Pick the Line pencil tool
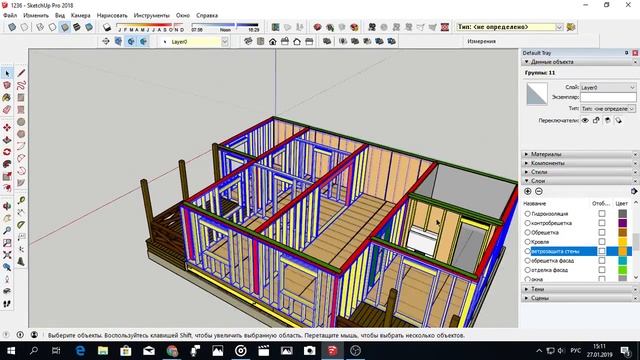Viewport: 640px width, 360px height. [21, 73]
